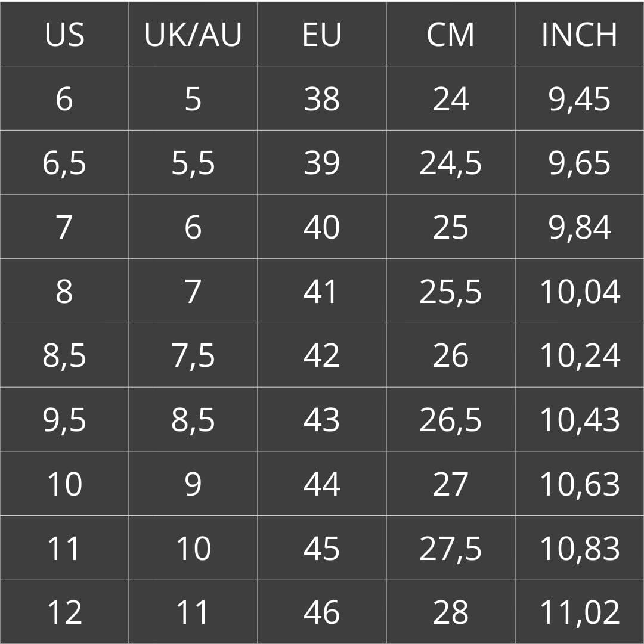
Task: Click the US column header
Action: click(x=64, y=35)
